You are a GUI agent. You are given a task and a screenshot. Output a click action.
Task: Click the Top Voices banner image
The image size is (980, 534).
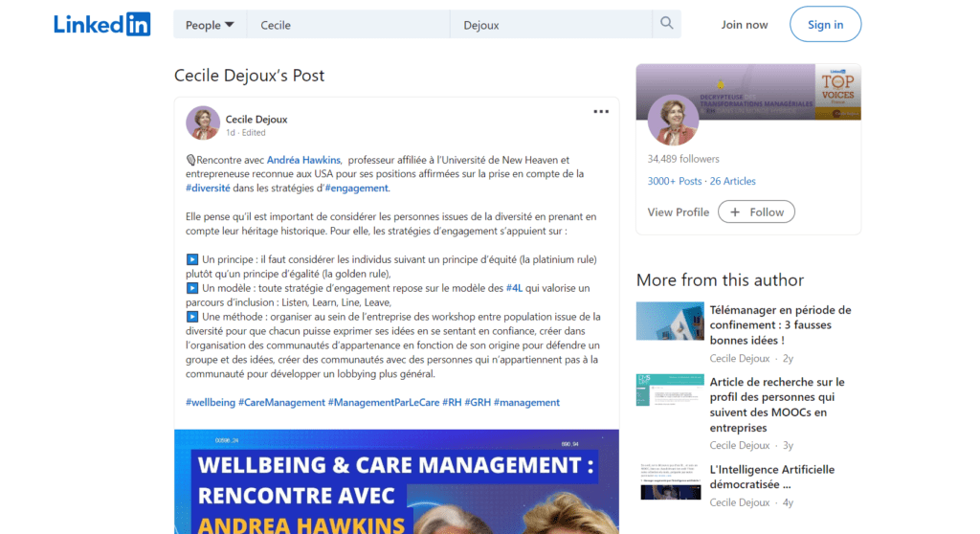pos(748,91)
